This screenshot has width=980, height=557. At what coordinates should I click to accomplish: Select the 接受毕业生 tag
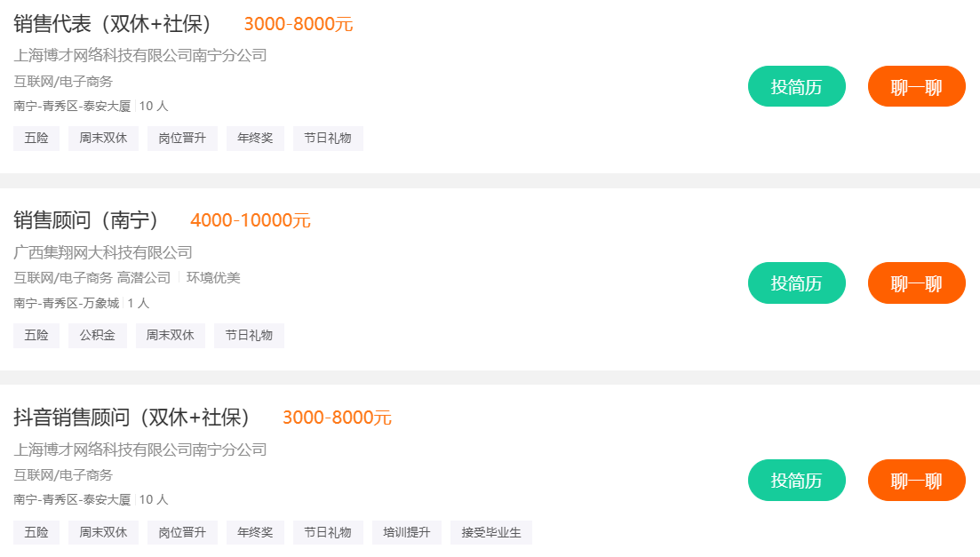click(490, 533)
